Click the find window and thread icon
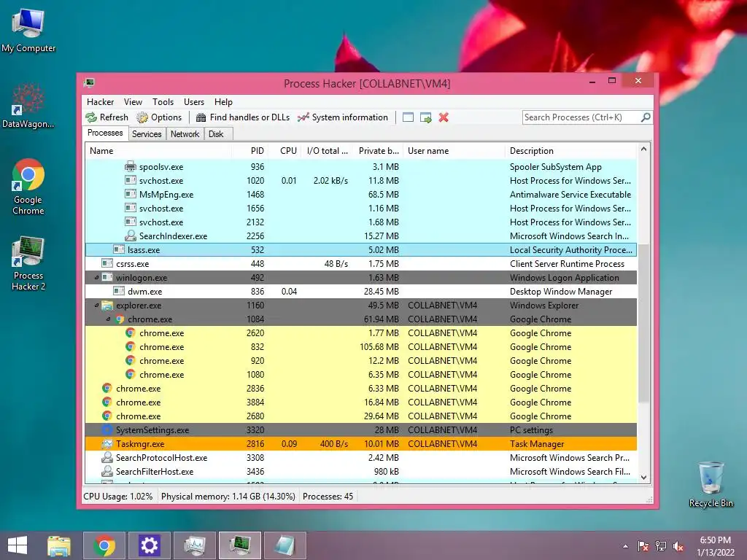 pos(426,117)
